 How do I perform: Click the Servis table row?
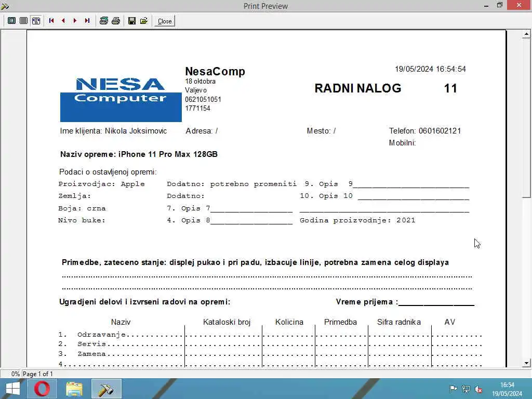tap(270, 344)
